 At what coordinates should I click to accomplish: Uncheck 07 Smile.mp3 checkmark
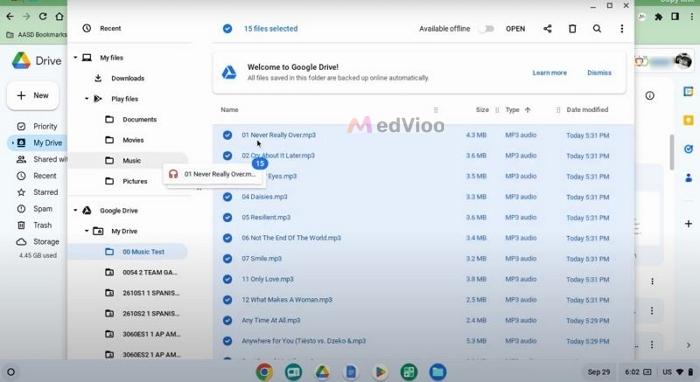227,258
